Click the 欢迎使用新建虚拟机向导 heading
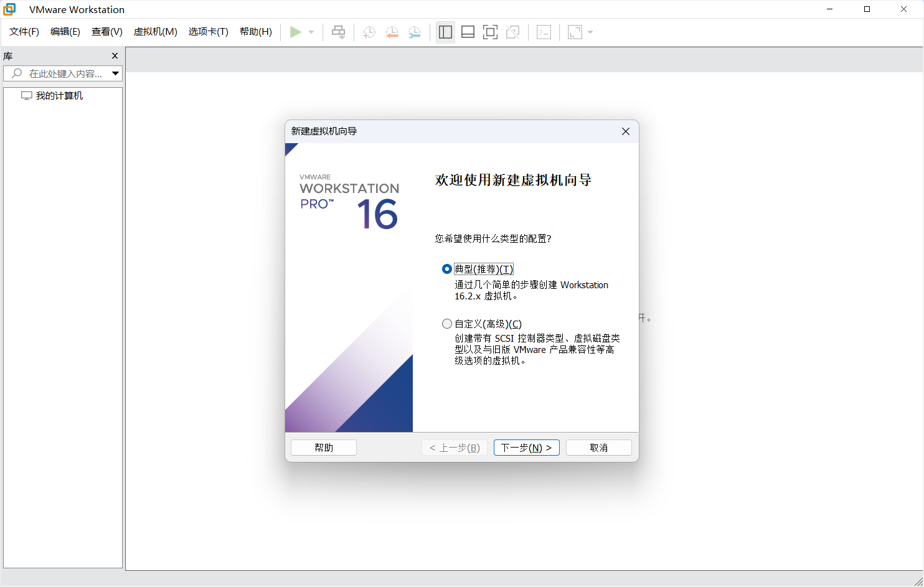The height and width of the screenshot is (587, 924). (x=513, y=181)
